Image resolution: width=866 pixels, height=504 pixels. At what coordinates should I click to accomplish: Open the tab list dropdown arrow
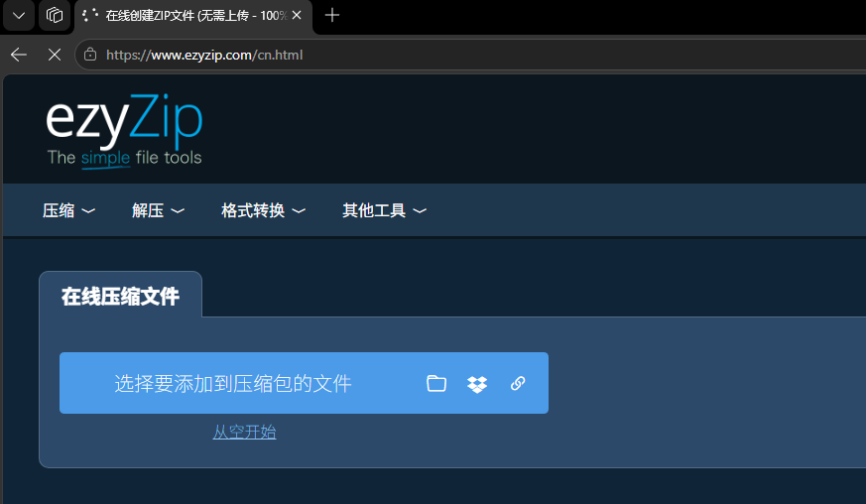(x=19, y=16)
